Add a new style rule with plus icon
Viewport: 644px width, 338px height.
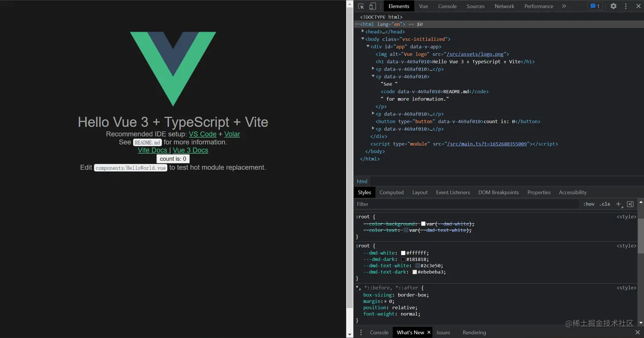[x=618, y=204]
